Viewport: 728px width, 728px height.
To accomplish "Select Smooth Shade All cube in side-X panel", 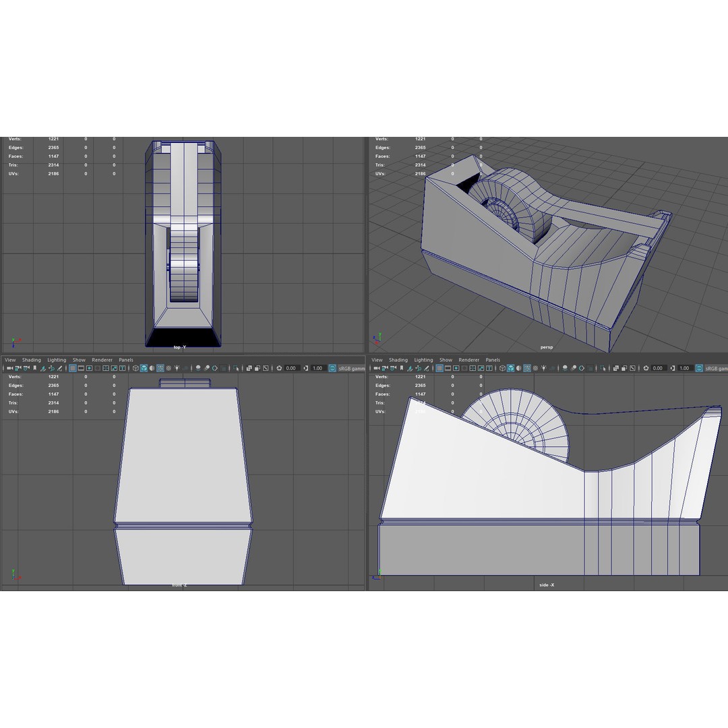I will tap(511, 368).
